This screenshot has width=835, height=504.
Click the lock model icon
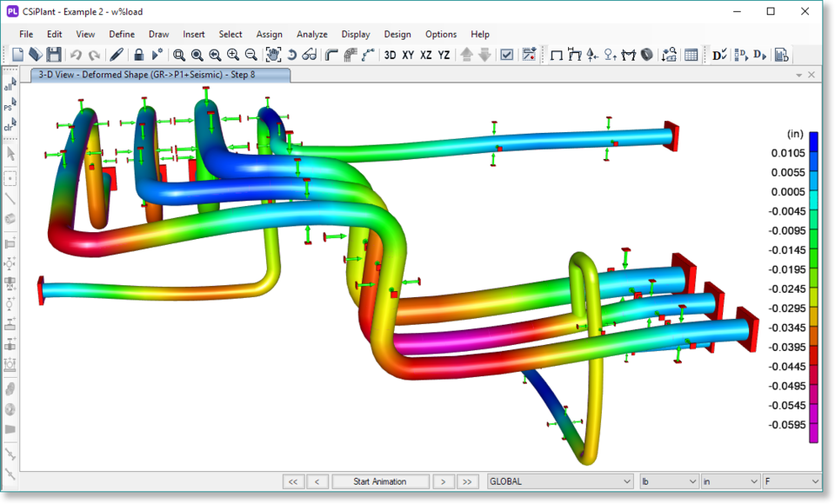138,55
